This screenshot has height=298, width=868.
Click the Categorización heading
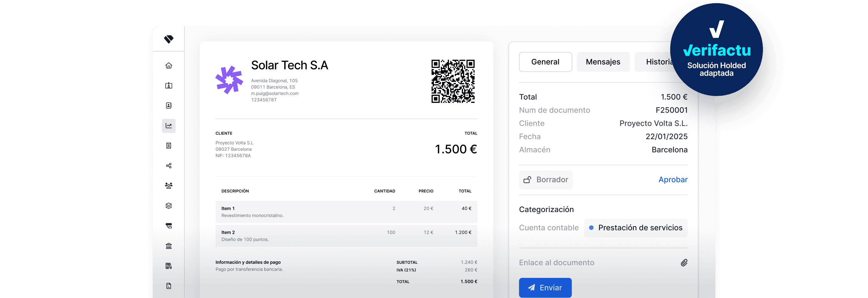546,209
